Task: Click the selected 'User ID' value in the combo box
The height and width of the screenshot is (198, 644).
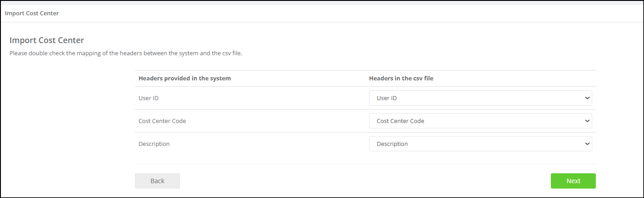Action: [387, 98]
